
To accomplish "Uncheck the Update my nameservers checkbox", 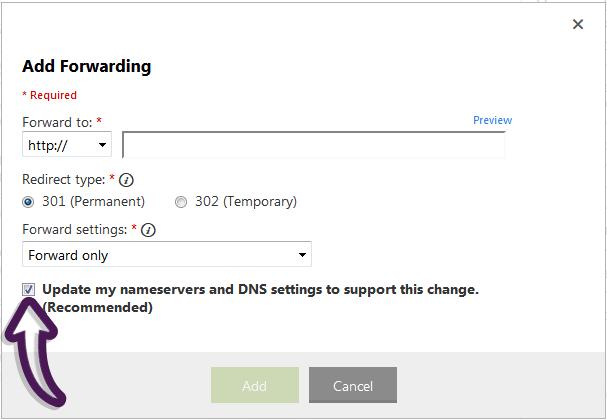I will coord(28,290).
